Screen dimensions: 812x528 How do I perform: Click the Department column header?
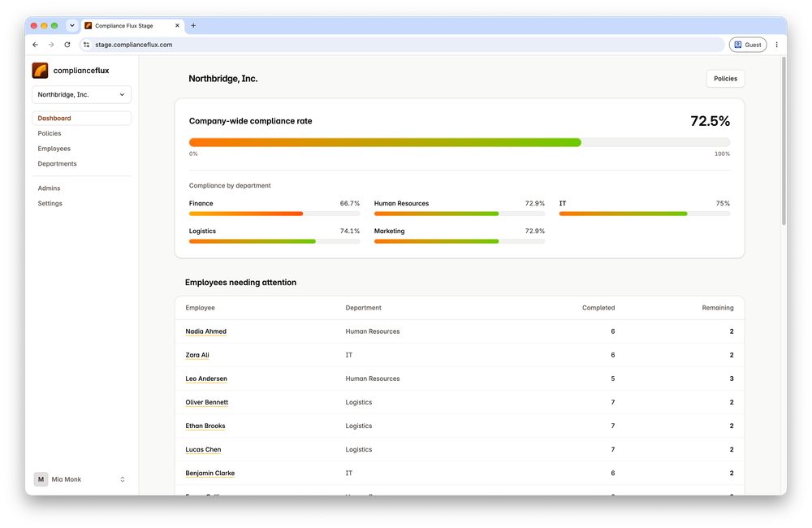(x=363, y=308)
